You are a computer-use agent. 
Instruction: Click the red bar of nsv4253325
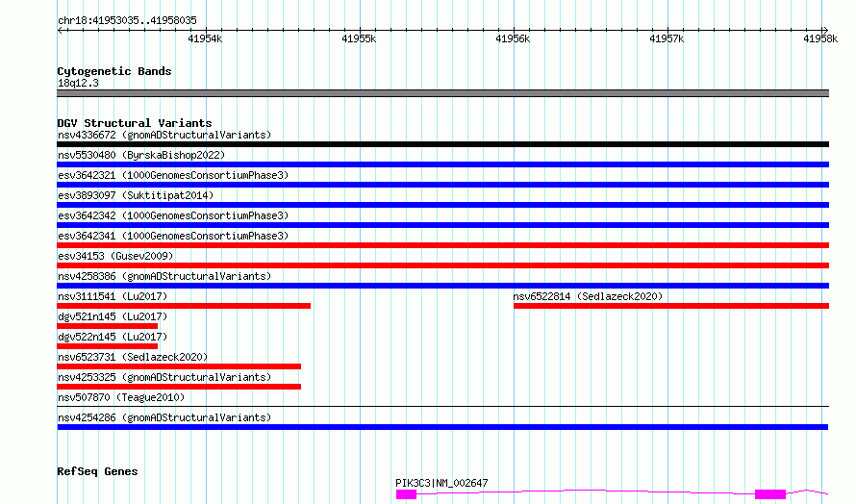[179, 387]
